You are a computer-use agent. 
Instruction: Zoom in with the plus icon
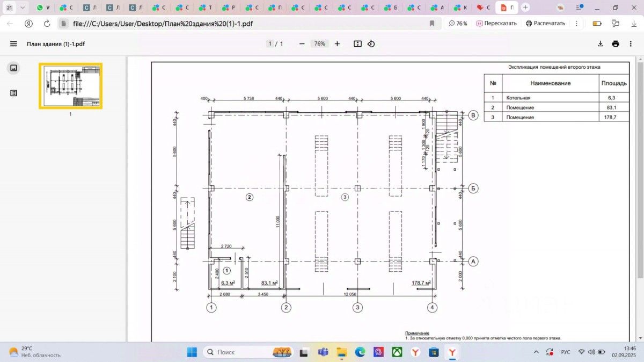click(337, 44)
